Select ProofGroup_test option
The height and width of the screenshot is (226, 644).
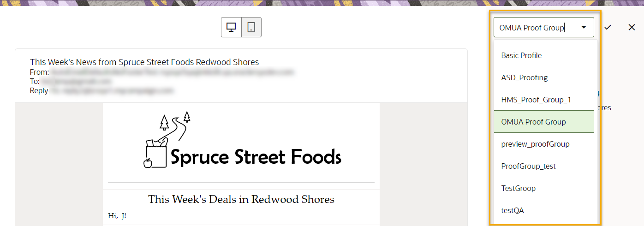point(528,166)
